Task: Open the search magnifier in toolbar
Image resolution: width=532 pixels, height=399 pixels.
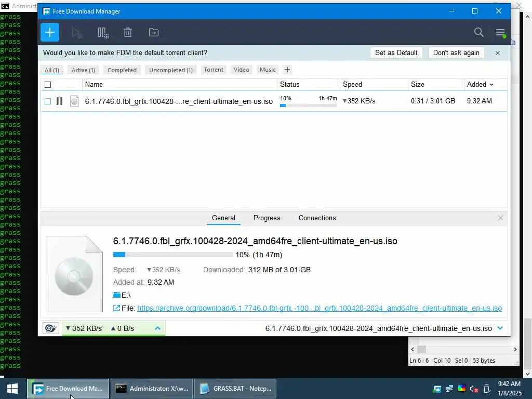Action: pyautogui.click(x=478, y=32)
